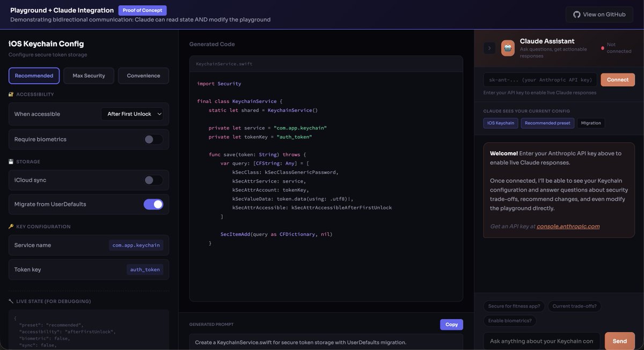
Task: Click the disk icon beside Storage heading
Action: click(x=11, y=162)
